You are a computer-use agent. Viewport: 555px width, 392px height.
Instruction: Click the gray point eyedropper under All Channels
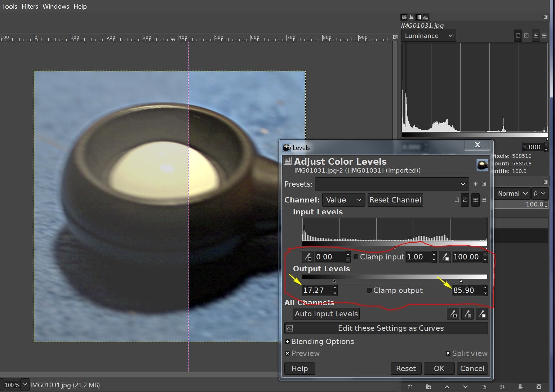coord(467,314)
